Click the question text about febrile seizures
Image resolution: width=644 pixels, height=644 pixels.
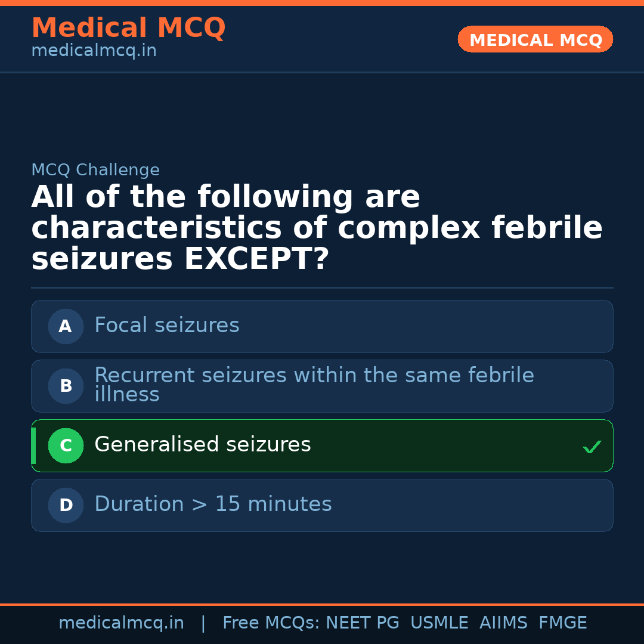316,228
